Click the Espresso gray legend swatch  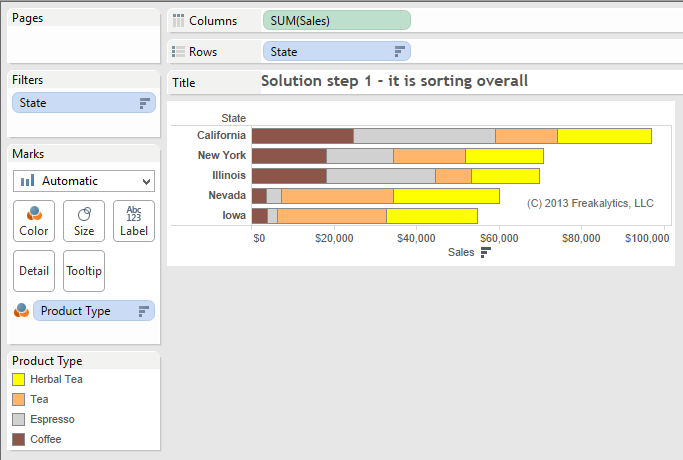click(x=18, y=419)
